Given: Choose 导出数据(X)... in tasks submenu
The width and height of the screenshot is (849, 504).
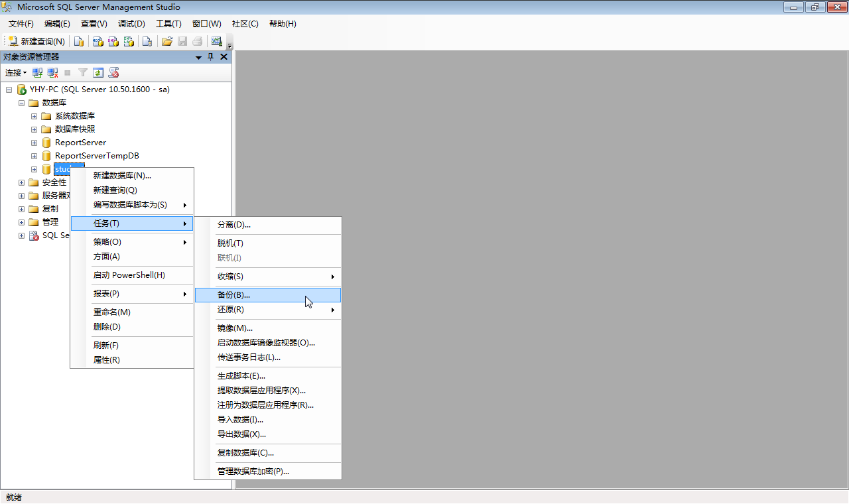Looking at the screenshot, I should 268,434.
